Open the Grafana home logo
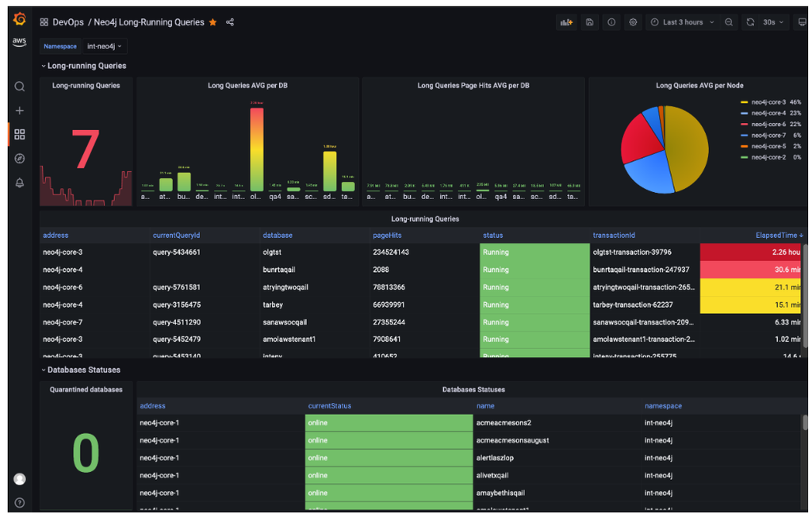 20,19
